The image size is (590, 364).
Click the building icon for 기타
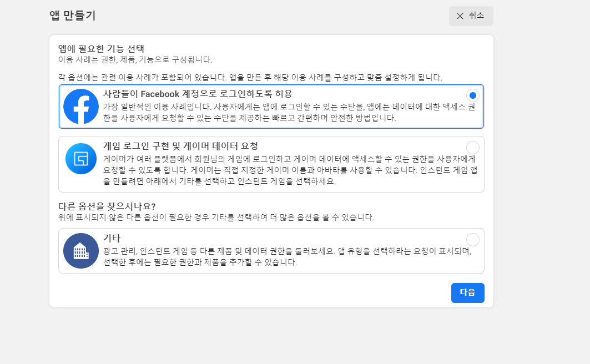(x=81, y=251)
